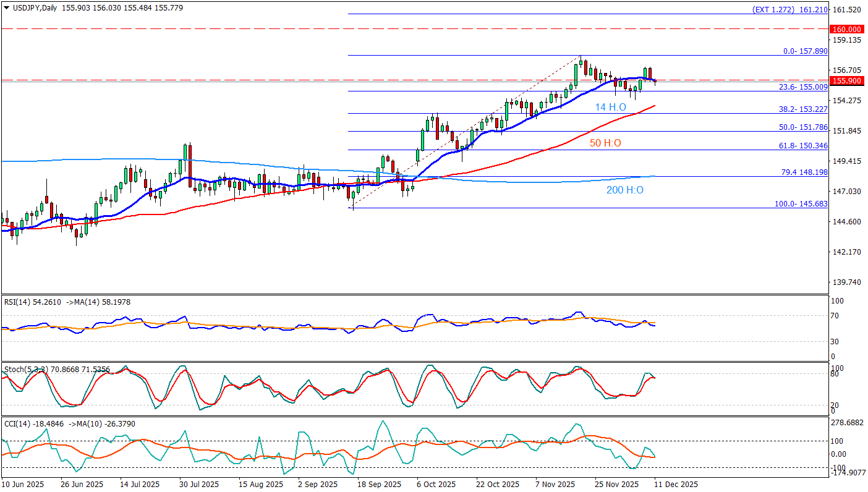Click the 11 Dec 2025 date label
This screenshot has height=492, width=868.
(676, 485)
